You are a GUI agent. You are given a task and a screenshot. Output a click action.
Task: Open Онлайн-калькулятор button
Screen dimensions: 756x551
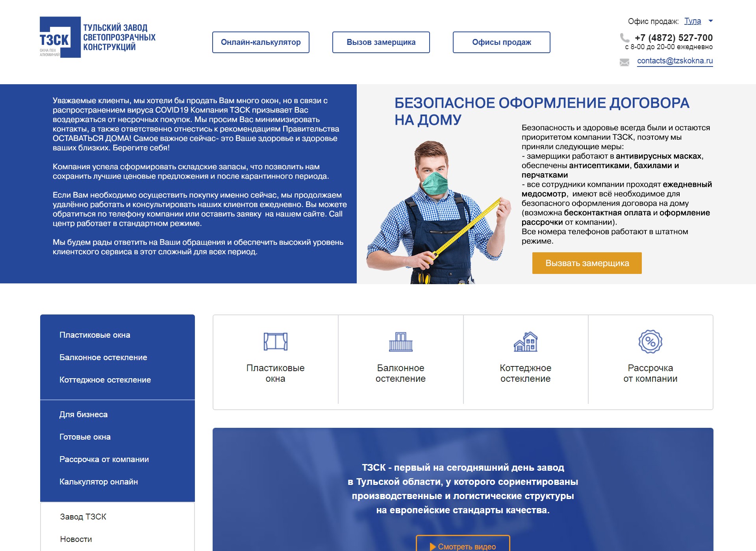click(x=261, y=42)
